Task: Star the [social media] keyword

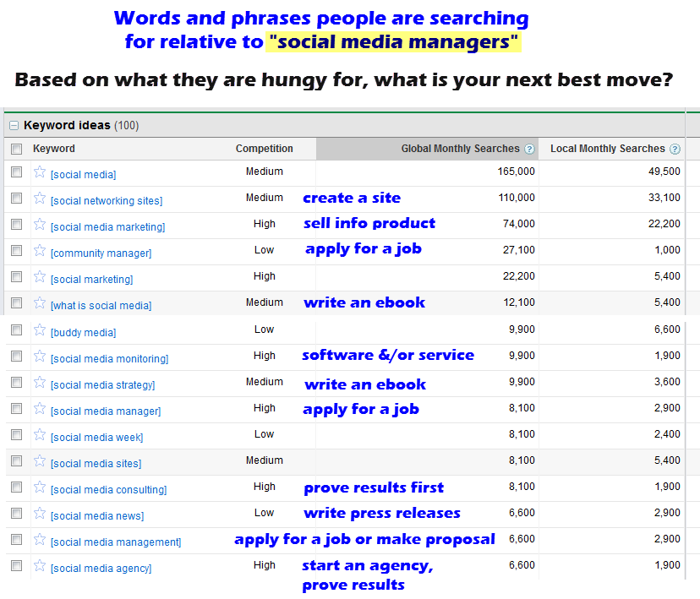Action: coord(39,174)
